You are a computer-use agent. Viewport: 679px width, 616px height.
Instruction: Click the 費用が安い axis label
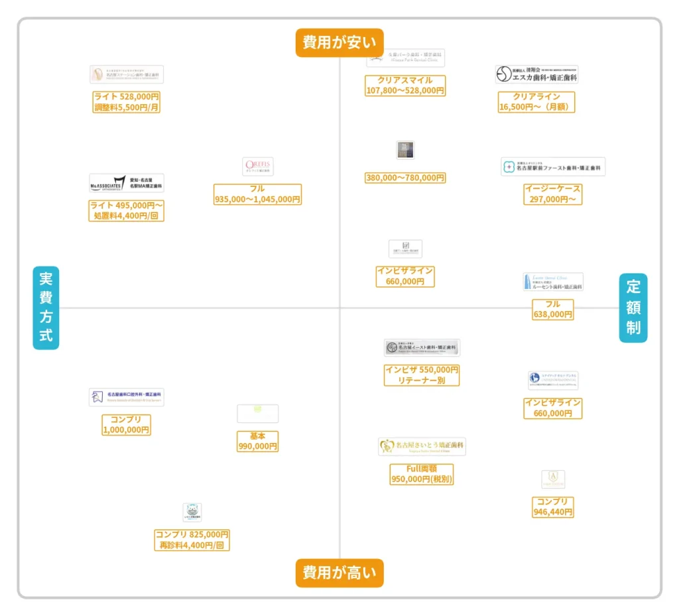[x=339, y=42]
